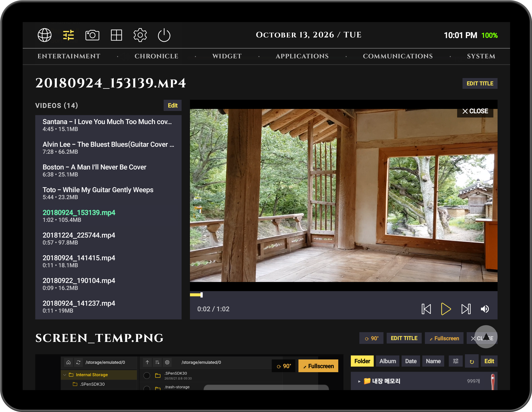532x412 pixels.
Task: Switch to the Folder tab
Action: point(362,361)
